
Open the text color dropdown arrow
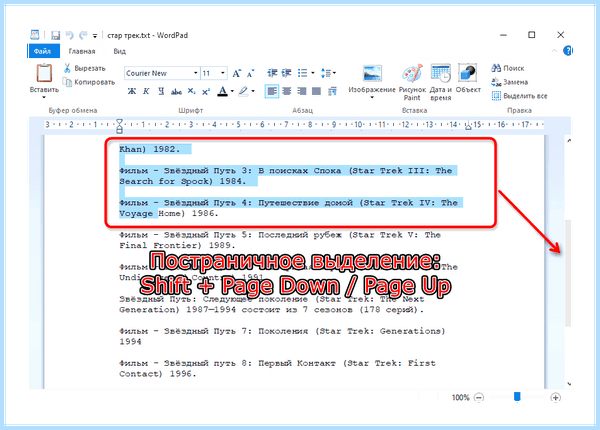tap(232, 91)
